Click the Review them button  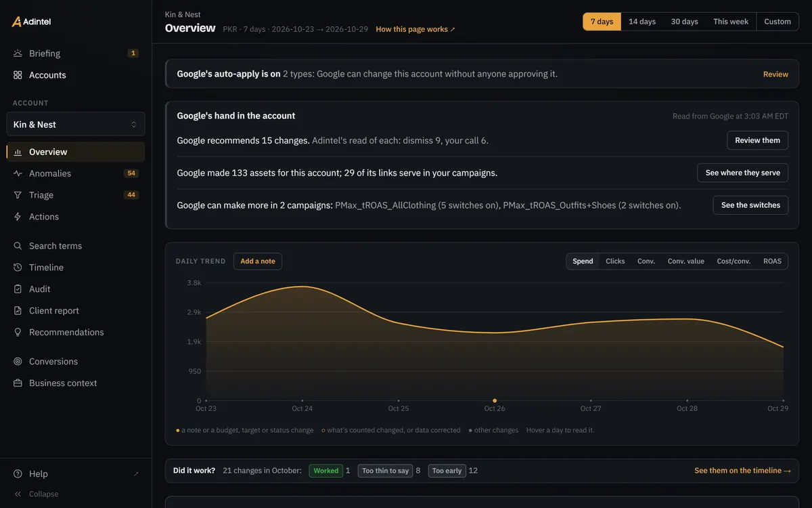pyautogui.click(x=757, y=141)
